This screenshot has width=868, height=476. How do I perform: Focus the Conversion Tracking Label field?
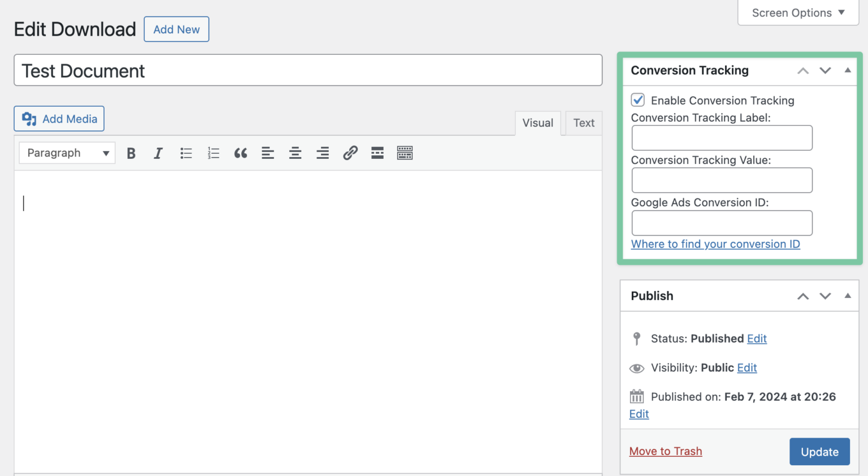(722, 138)
